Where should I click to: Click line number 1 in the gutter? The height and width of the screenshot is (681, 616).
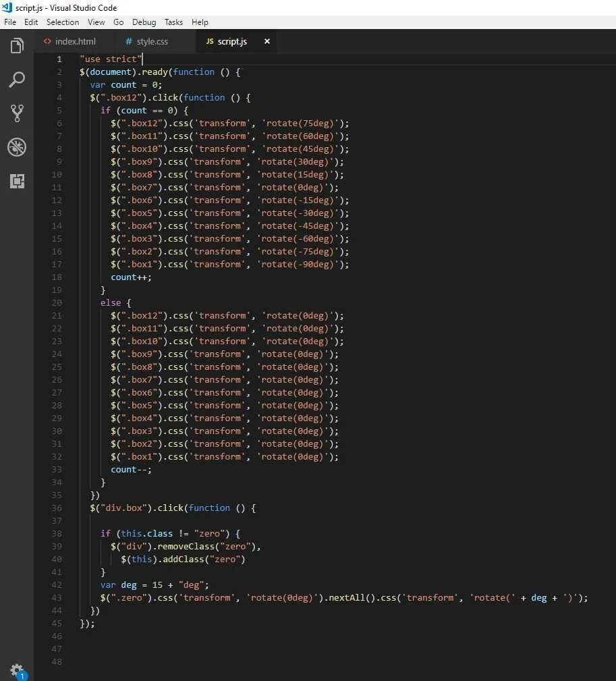[x=59, y=59]
